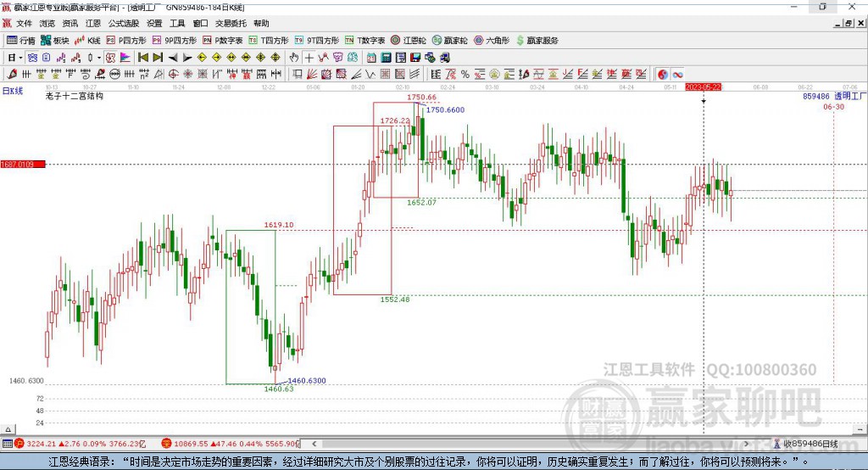Step chart left with black left arrow
Viewport: 868px width, 470px height.
coord(173,58)
